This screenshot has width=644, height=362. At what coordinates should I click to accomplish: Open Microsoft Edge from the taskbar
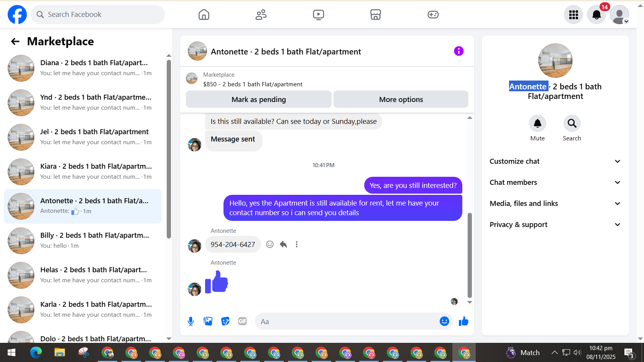36,352
